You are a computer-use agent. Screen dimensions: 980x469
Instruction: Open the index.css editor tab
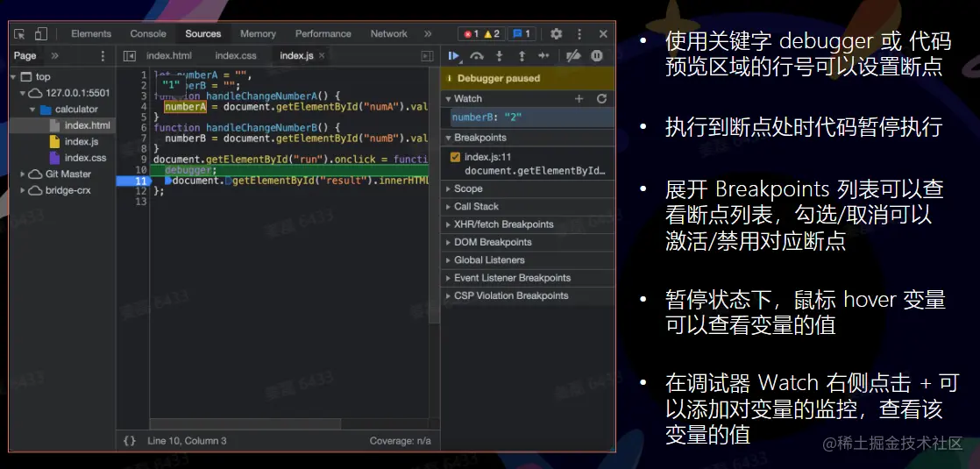click(236, 55)
